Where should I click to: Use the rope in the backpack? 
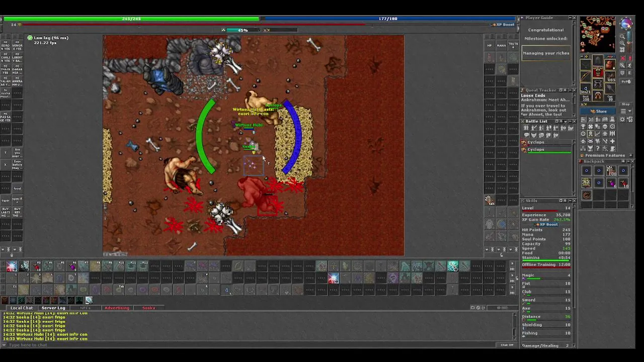coord(586,195)
